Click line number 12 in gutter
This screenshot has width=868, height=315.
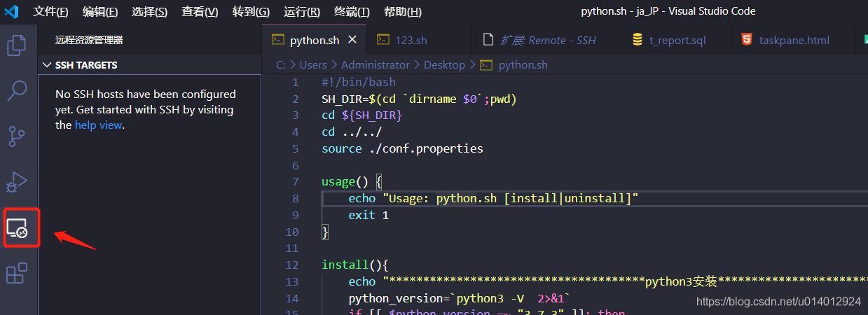(x=292, y=265)
